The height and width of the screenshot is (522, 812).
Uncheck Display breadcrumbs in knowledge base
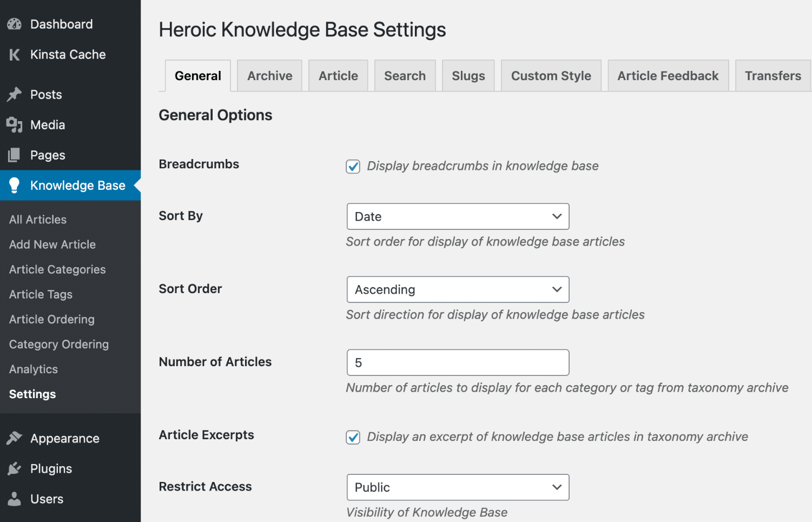coord(352,166)
